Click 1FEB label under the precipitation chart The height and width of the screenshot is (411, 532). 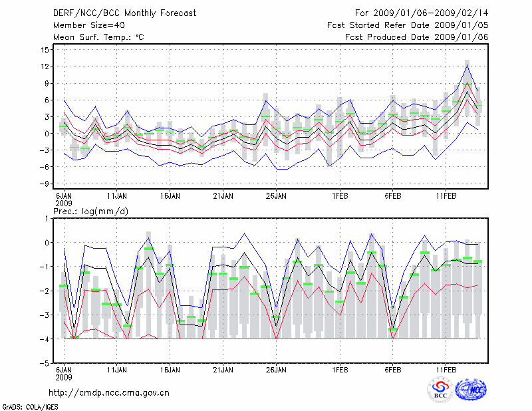(339, 369)
